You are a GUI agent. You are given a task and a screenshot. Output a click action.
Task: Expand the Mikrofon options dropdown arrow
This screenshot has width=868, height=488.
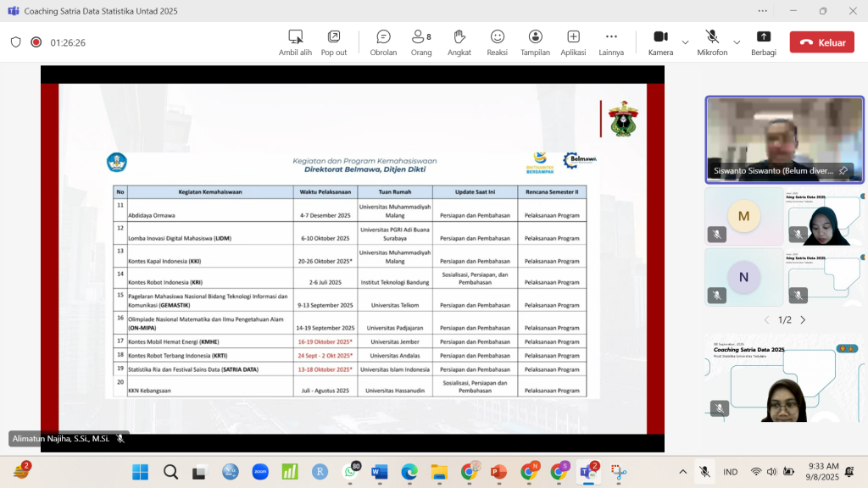[x=737, y=42]
